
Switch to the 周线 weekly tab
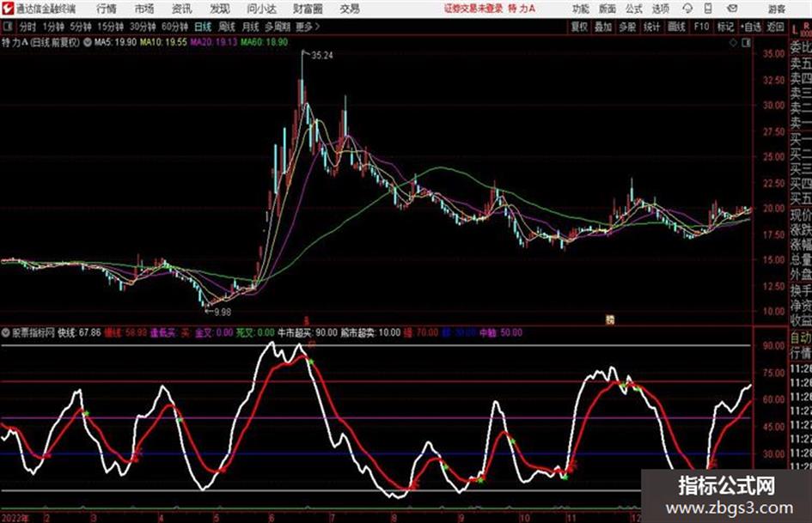coord(227,27)
